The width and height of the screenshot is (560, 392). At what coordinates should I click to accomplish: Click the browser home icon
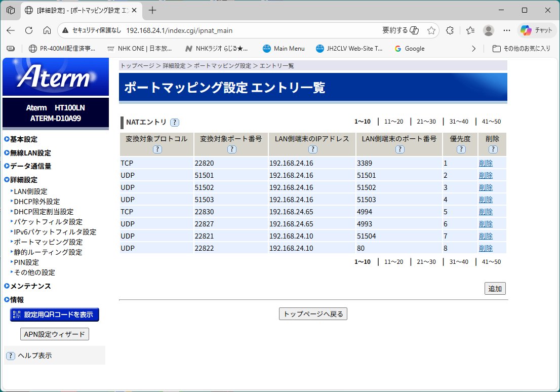[x=47, y=30]
